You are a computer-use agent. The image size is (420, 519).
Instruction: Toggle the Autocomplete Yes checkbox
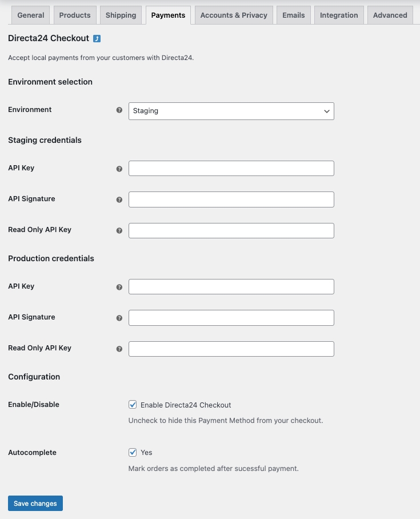click(133, 452)
